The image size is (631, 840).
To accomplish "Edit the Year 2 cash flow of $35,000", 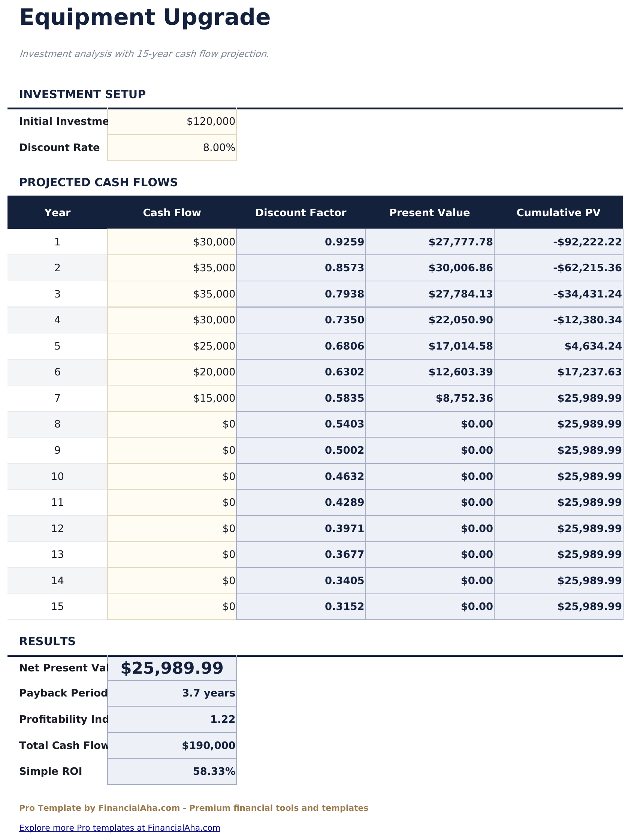I will coord(172,268).
